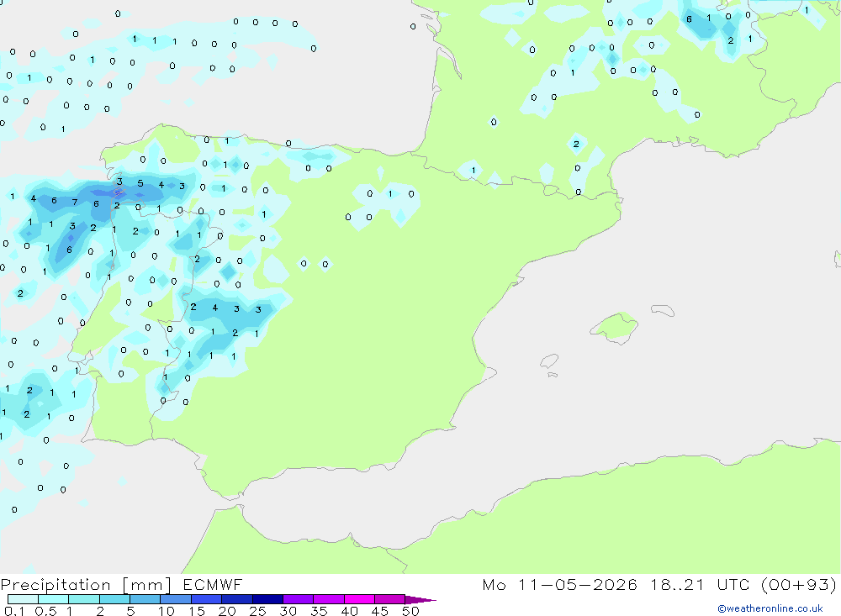The image size is (841, 616).
Task: Click the 'Mo 11-05-2026' date text
Action: pyautogui.click(x=560, y=585)
